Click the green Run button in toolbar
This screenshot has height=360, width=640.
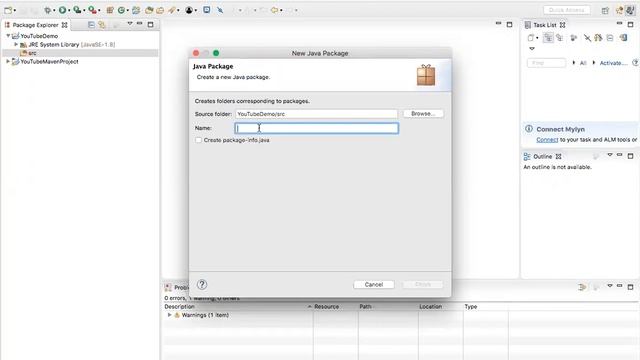[x=62, y=10]
